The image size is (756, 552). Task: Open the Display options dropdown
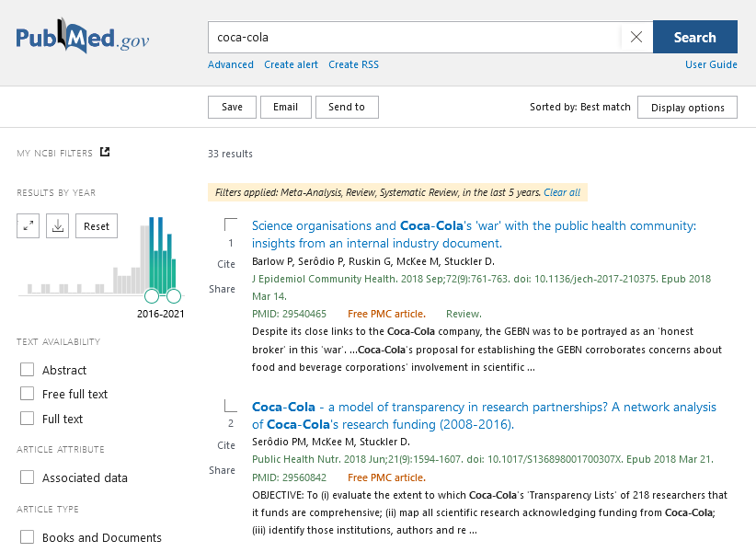tap(687, 108)
